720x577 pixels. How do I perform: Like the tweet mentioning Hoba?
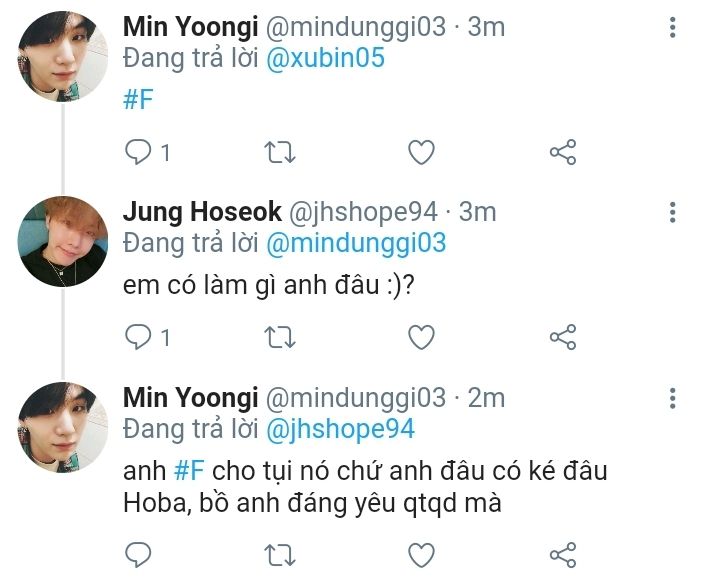click(421, 554)
